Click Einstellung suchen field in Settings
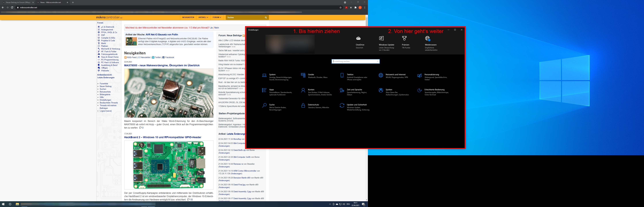The width and height of the screenshot is (644, 207). pos(356,61)
